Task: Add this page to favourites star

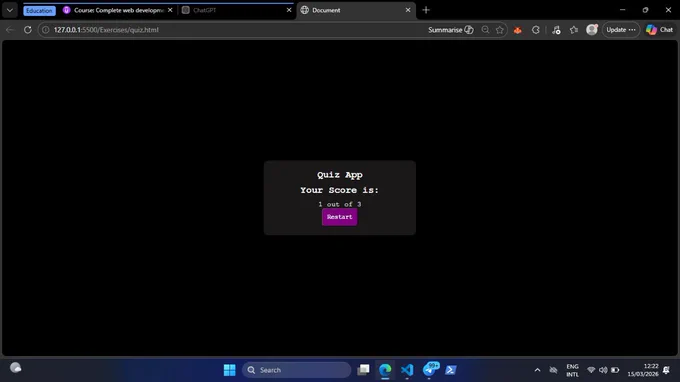Action: click(x=500, y=30)
